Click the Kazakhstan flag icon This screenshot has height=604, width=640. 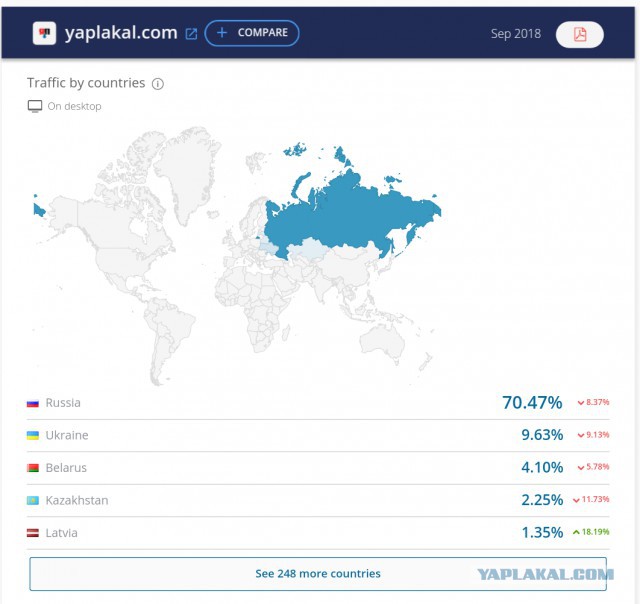33,500
